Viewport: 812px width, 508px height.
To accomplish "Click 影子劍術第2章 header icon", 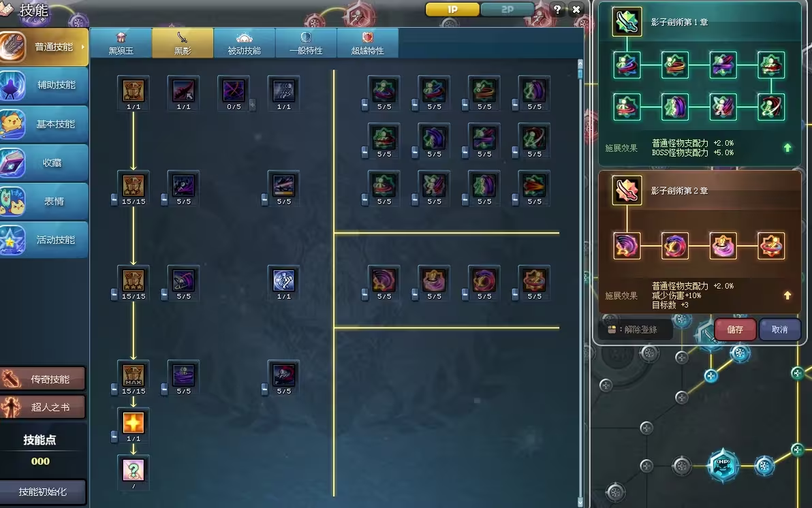I will [627, 190].
